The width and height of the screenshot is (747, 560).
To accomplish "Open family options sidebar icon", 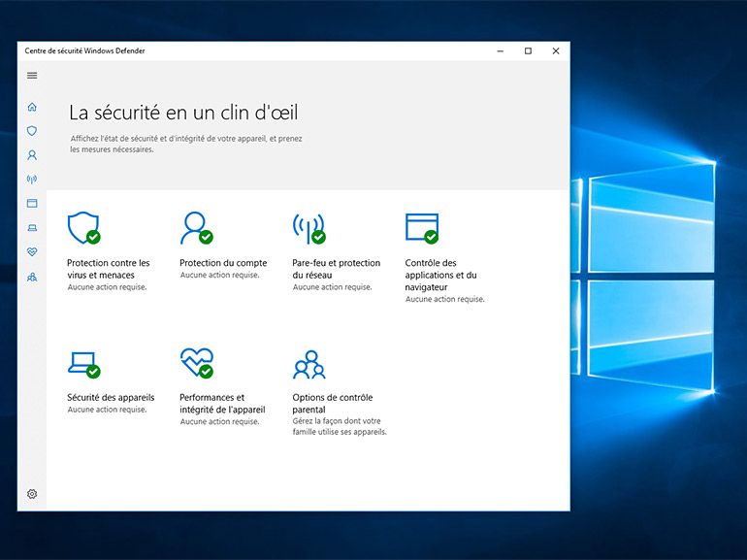I will coord(32,277).
